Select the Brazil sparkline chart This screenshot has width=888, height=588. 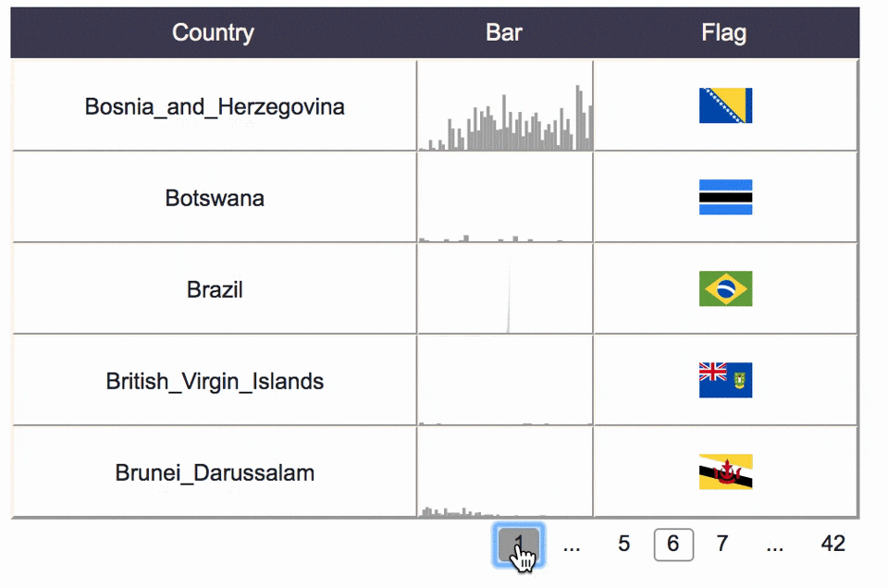[504, 288]
